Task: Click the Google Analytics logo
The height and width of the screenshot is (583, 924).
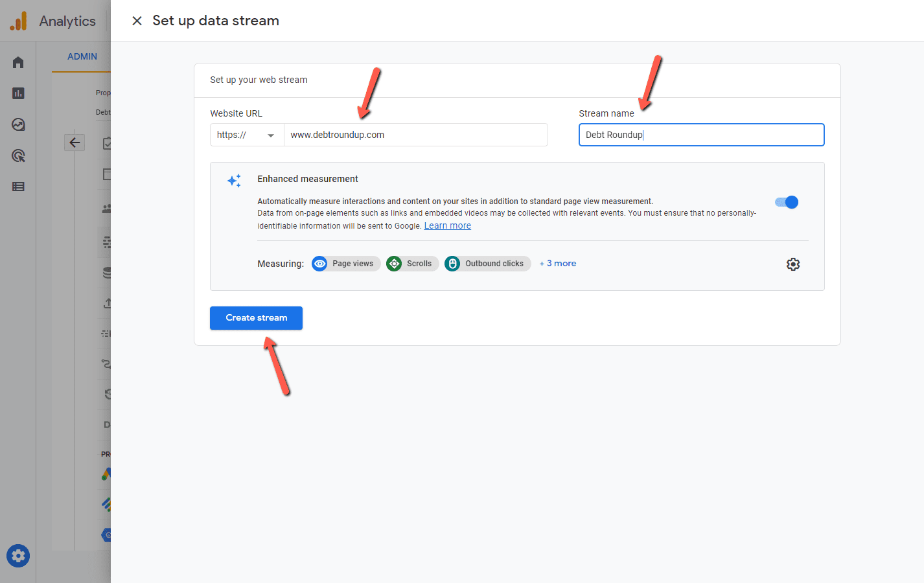Action: pos(18,20)
